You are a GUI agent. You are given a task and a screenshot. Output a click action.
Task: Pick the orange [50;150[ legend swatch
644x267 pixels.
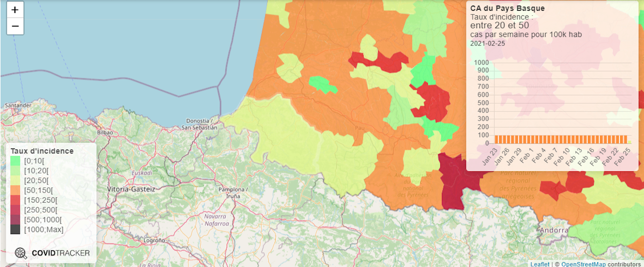point(15,190)
